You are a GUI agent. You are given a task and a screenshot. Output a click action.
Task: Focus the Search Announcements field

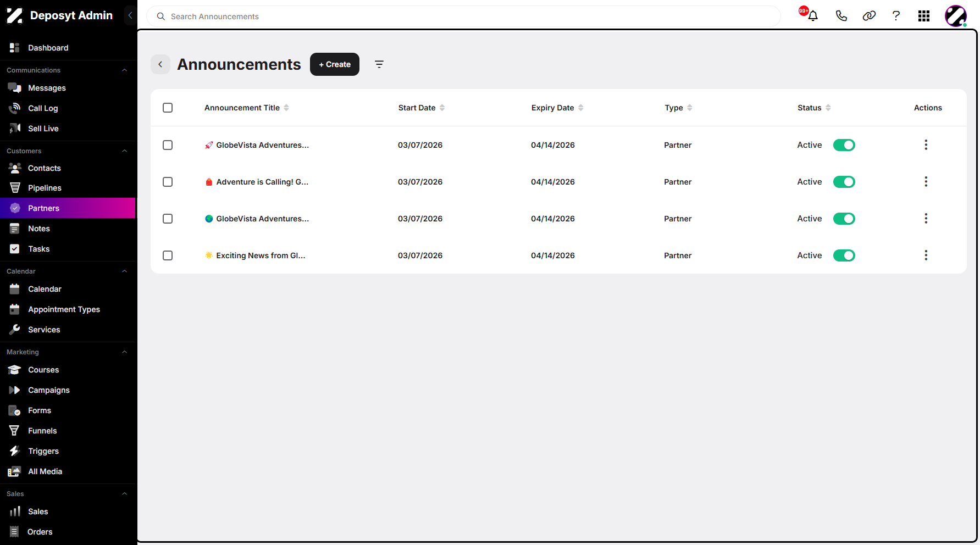[463, 16]
